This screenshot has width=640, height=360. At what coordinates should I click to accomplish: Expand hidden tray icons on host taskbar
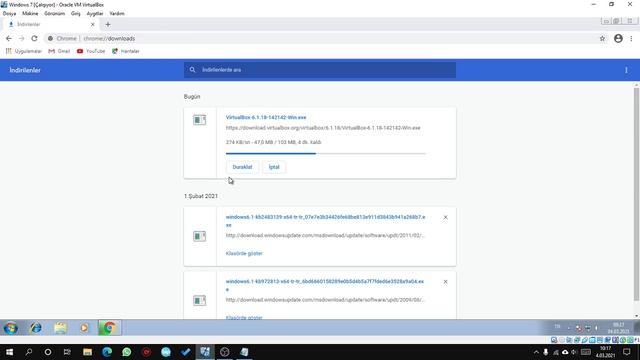[x=536, y=352]
